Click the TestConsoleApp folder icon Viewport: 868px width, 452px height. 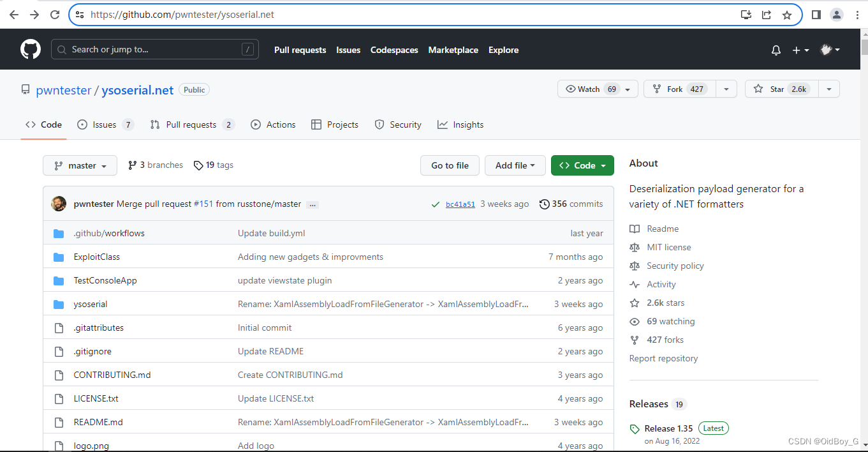pos(59,280)
